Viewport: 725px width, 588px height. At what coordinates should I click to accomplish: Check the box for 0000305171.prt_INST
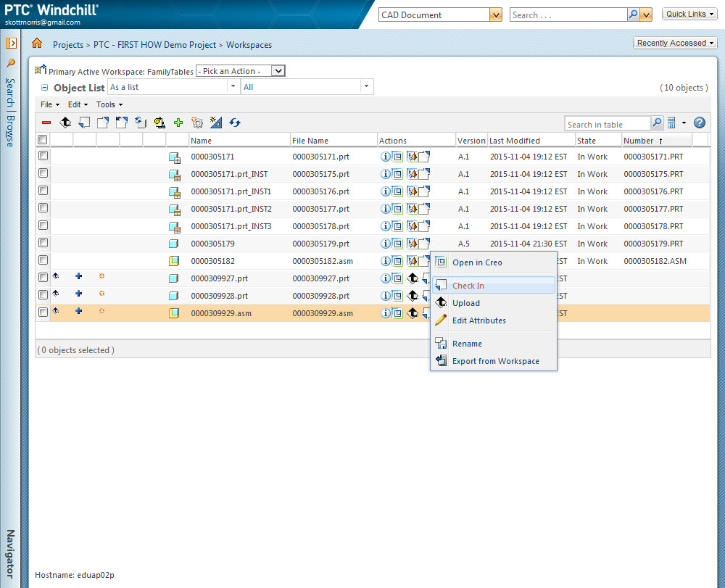43,173
